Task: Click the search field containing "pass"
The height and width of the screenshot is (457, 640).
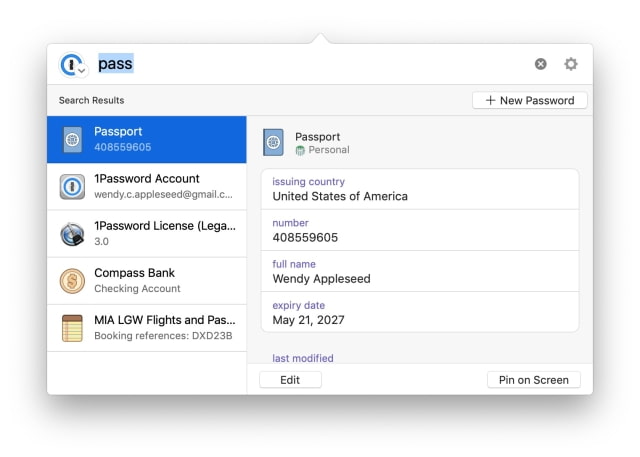Action: coord(300,64)
